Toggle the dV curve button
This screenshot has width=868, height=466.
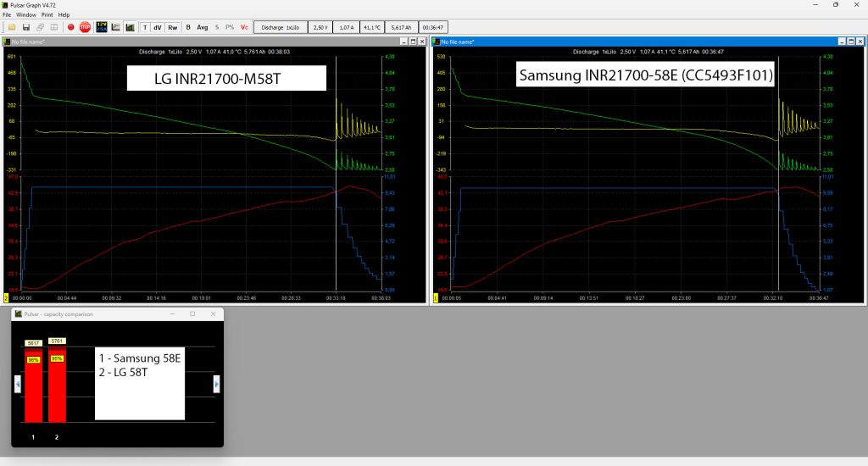point(157,27)
